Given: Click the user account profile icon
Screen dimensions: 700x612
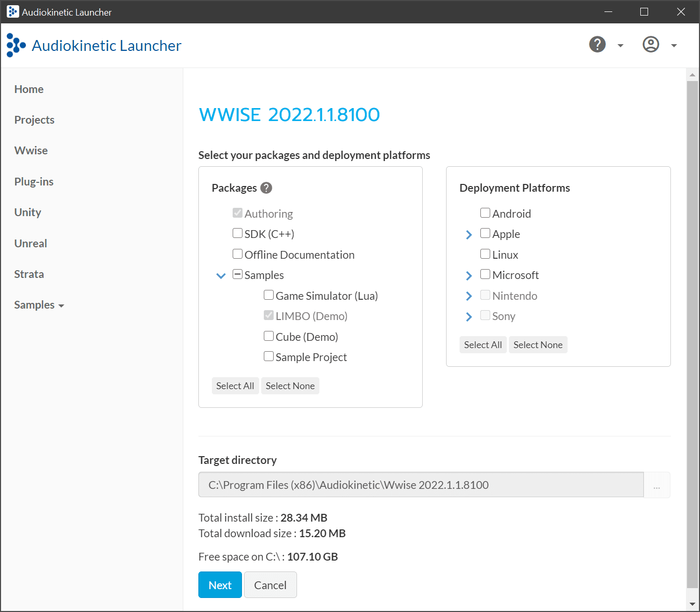Looking at the screenshot, I should click(x=651, y=45).
